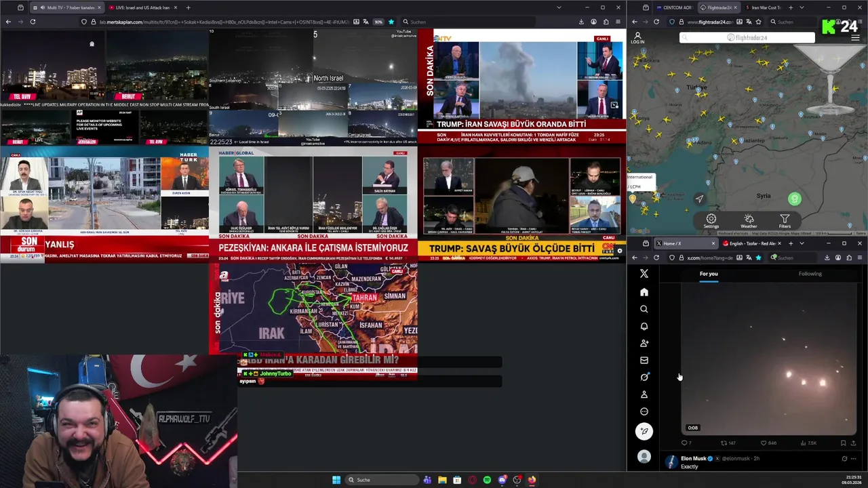The image size is (868, 488).
Task: Open the Elon Musk profile name link
Action: (x=694, y=459)
